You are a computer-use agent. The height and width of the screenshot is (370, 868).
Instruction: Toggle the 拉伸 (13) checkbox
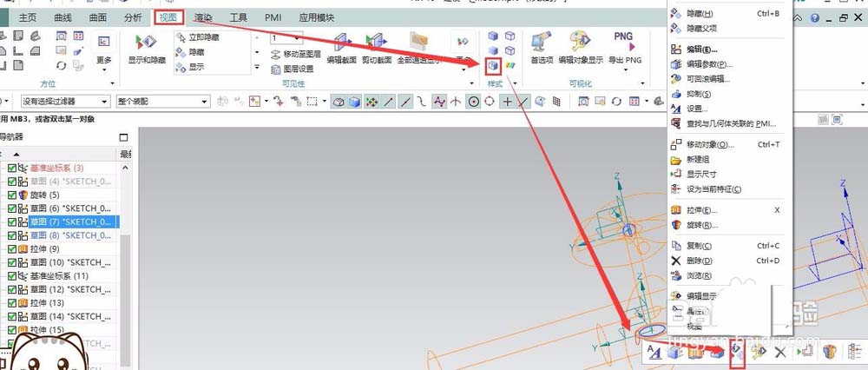(x=12, y=303)
